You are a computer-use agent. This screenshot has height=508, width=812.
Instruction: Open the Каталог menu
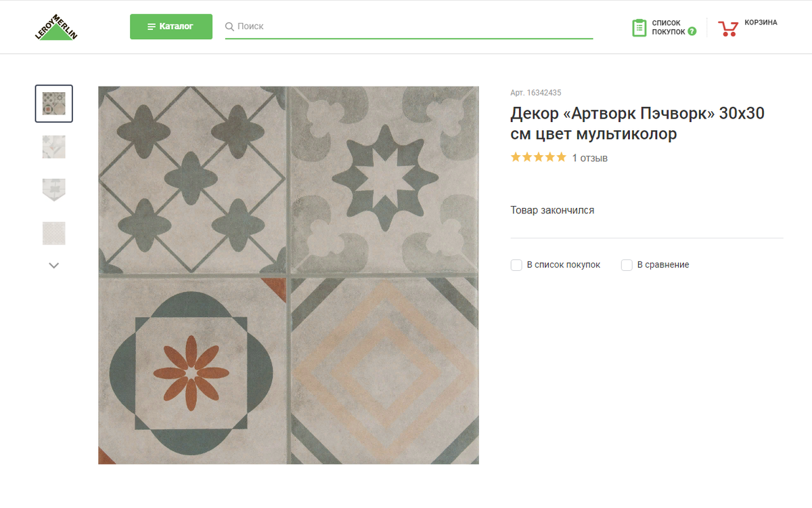click(x=171, y=26)
